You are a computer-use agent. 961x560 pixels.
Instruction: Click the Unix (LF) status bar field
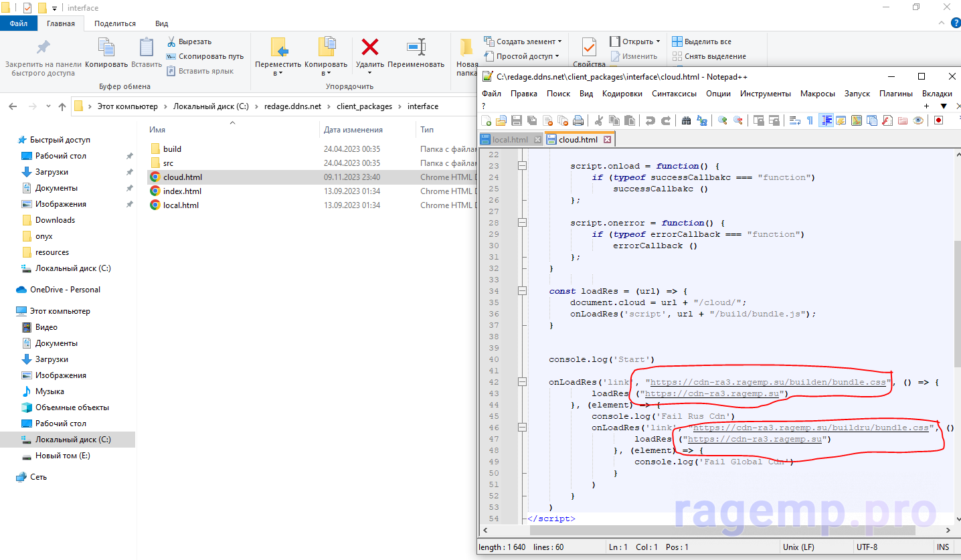798,547
